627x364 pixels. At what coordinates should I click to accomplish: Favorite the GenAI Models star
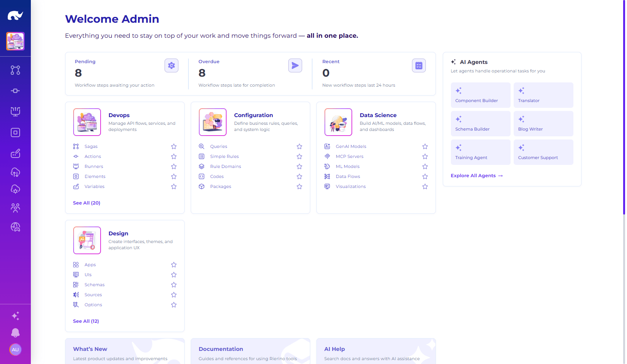(x=425, y=146)
